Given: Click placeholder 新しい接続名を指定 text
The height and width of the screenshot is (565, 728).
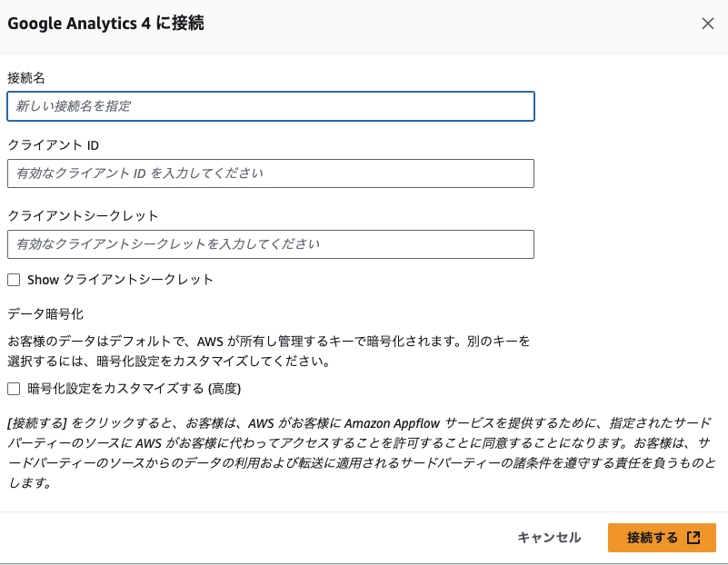Looking at the screenshot, I should (x=74, y=106).
